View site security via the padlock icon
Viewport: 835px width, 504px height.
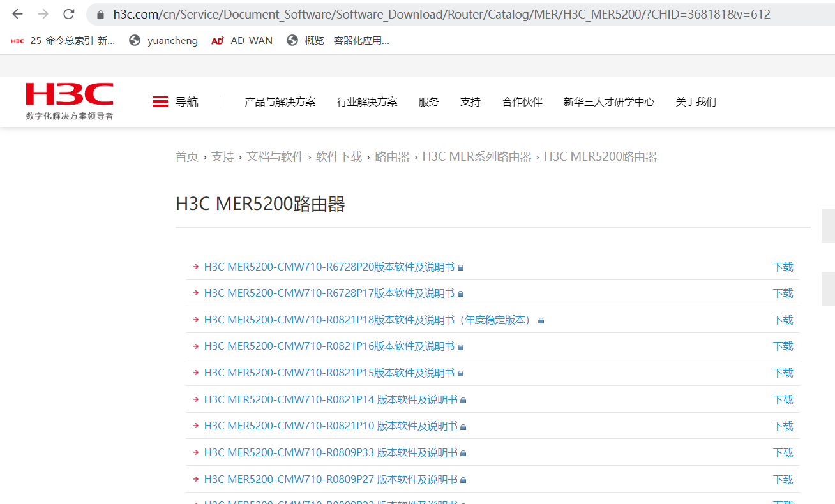pos(100,14)
